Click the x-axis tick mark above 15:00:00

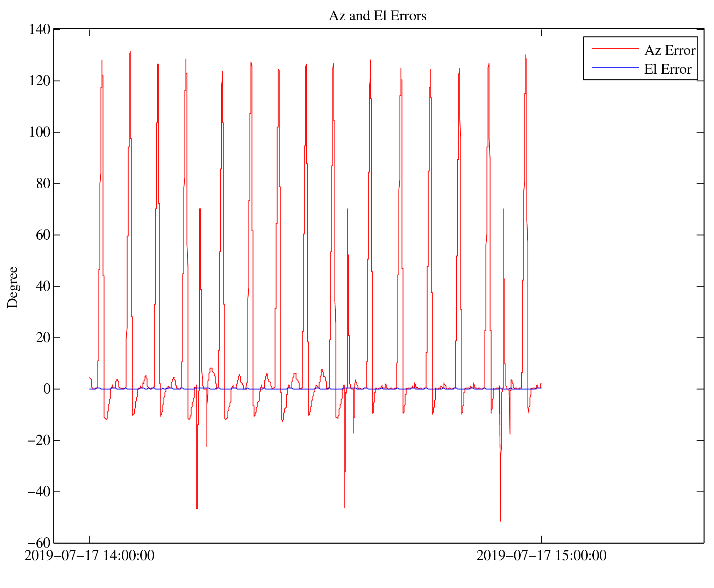click(541, 539)
